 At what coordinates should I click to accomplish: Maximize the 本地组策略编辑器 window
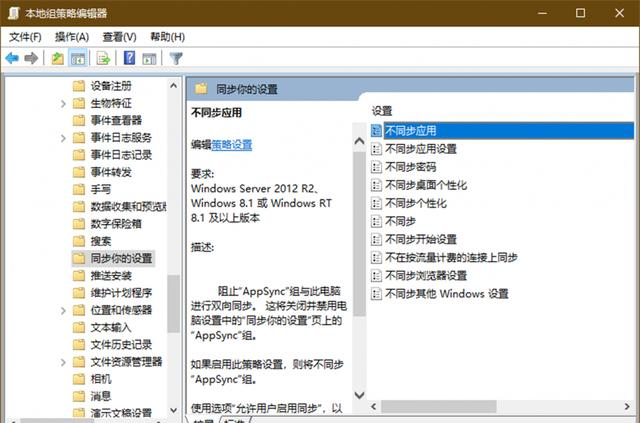click(x=580, y=13)
